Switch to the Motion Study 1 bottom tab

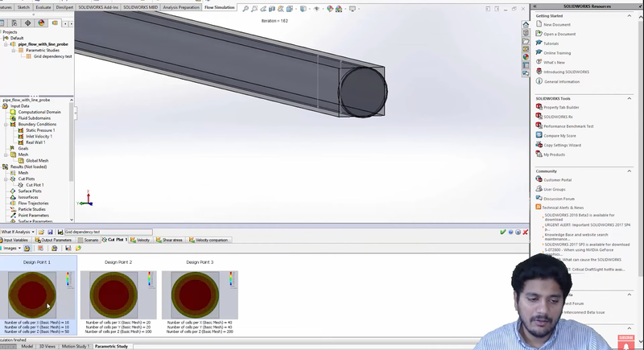[x=75, y=346]
